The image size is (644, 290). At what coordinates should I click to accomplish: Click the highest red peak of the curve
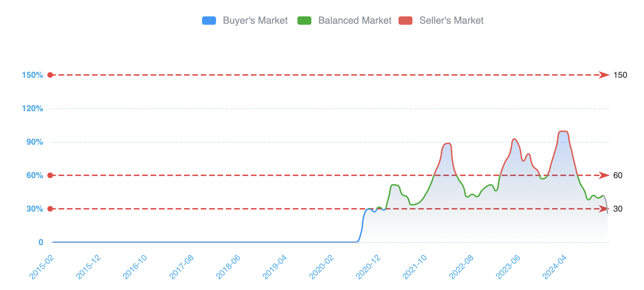563,131
